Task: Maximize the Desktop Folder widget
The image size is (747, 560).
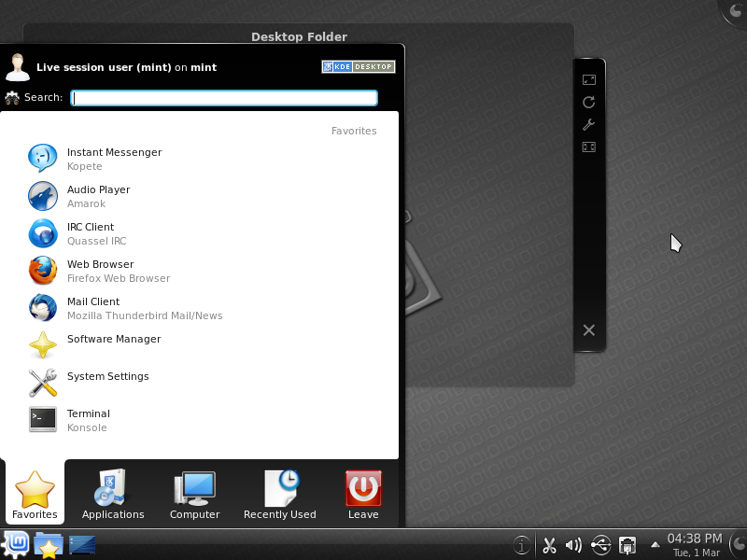Action: 589,147
